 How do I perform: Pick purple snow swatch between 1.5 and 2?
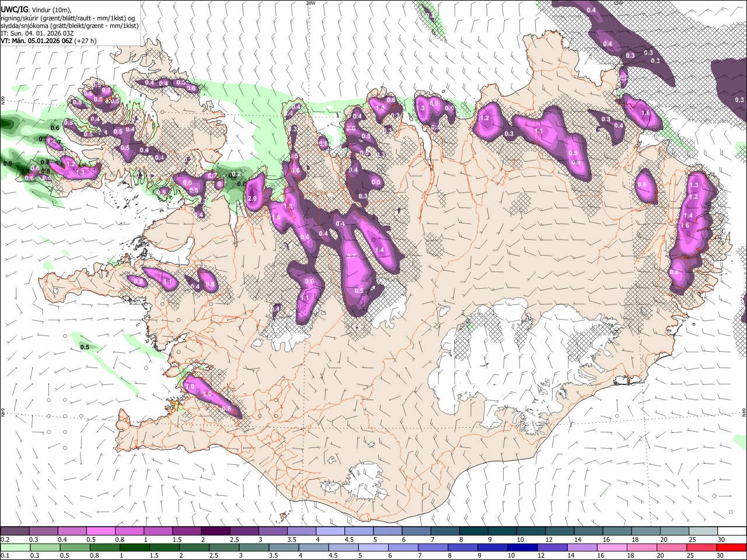click(x=186, y=531)
